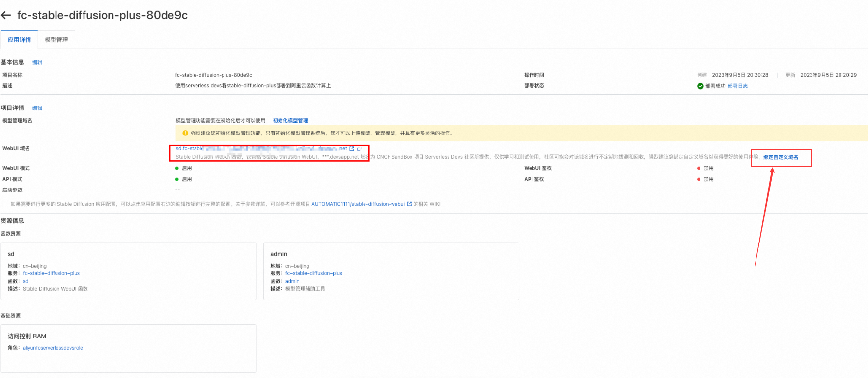The width and height of the screenshot is (868, 378).
Task: Click the text 模型管理功能需要在初始化后才可以使用
Action: tap(221, 121)
